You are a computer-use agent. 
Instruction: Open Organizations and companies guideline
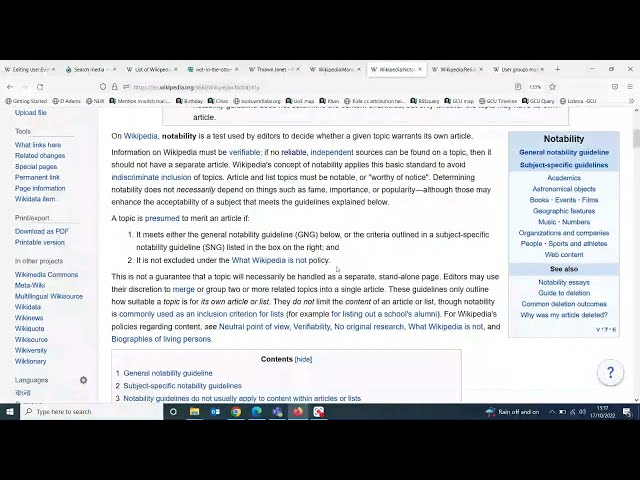(564, 233)
